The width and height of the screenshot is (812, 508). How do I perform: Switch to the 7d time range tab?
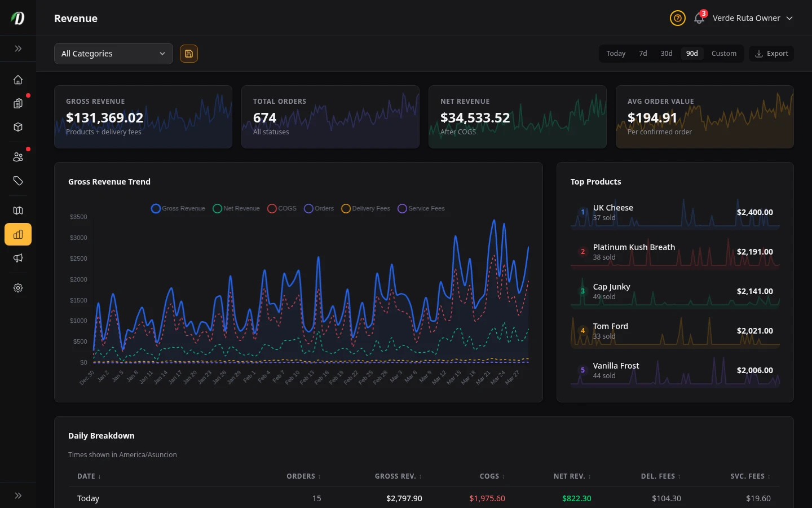[643, 53]
